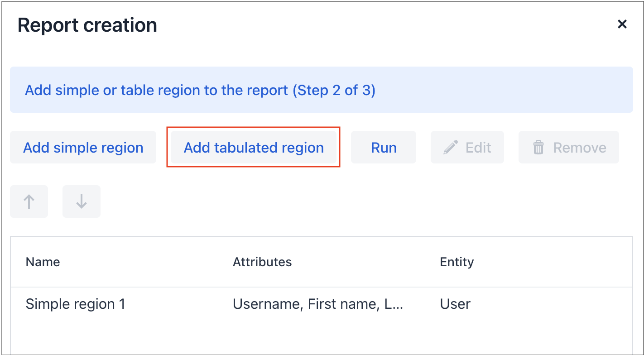Click the Entity column header
The image size is (644, 355).
pos(457,262)
